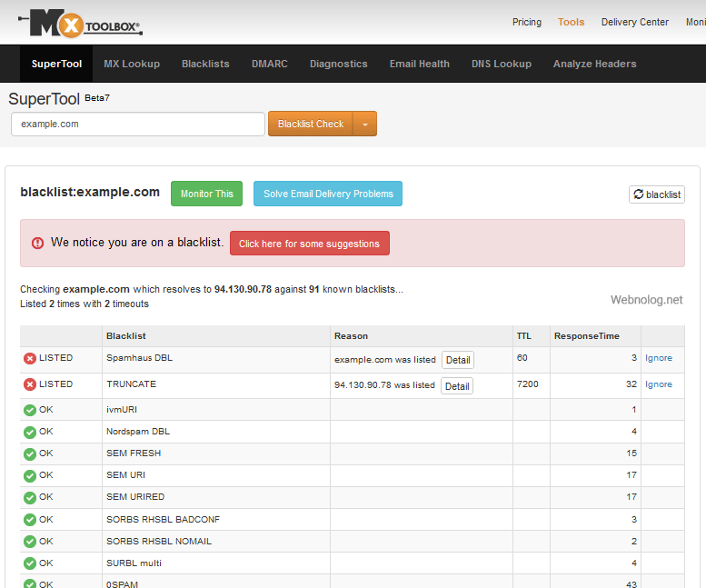Click the TTL column header
706x588 pixels.
(523, 336)
